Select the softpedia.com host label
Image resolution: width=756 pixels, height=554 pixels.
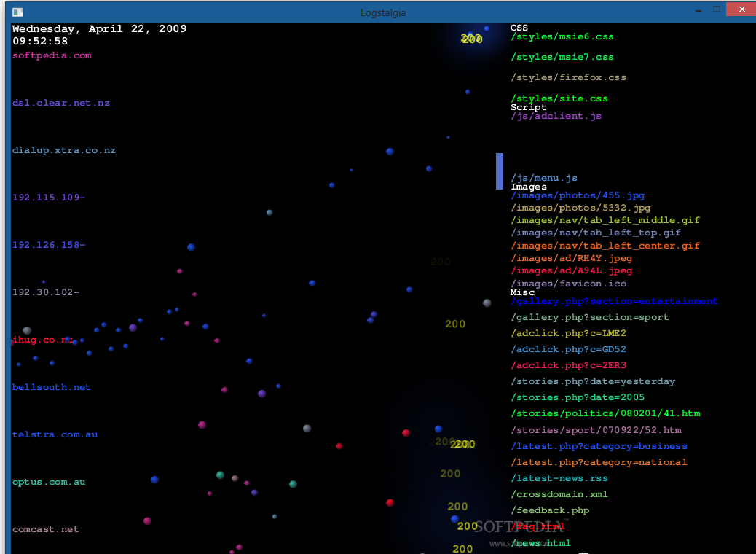[52, 55]
